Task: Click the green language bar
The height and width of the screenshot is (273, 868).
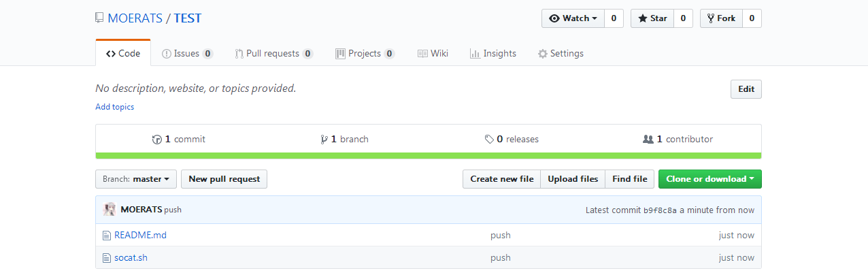Action: pos(429,155)
